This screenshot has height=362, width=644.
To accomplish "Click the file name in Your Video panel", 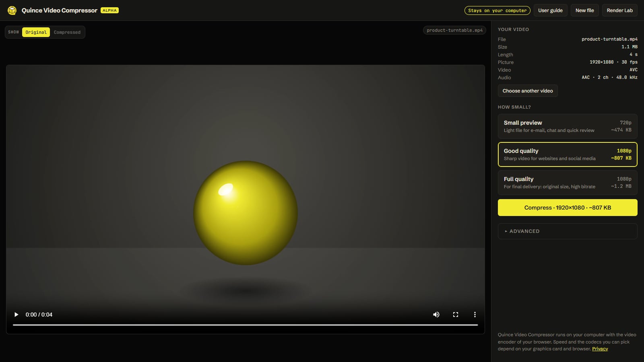I will coord(609,39).
